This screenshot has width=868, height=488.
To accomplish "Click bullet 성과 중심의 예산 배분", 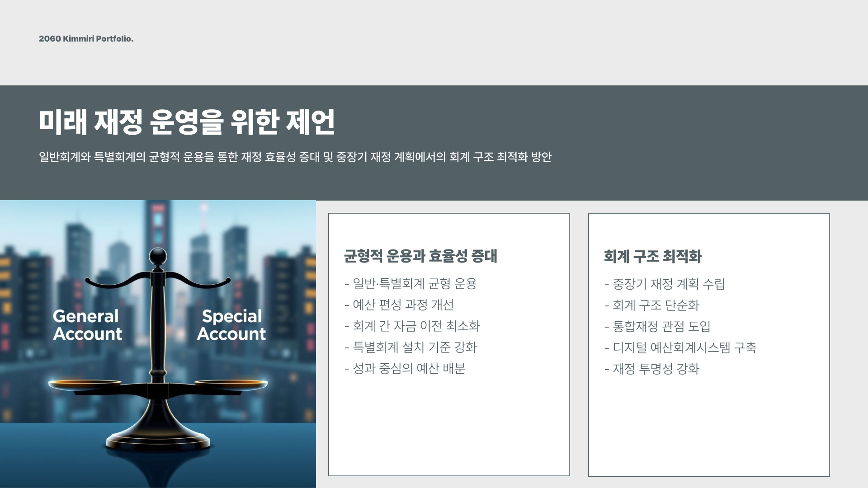I will point(405,369).
